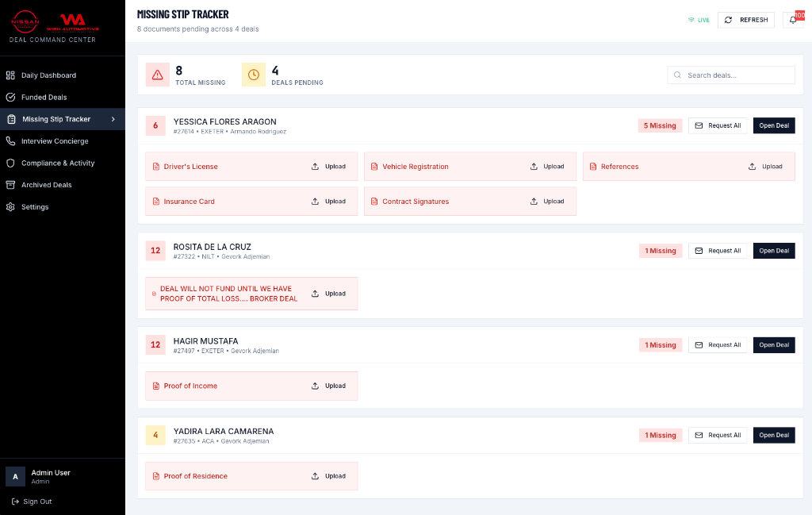Request all documents for Rosita De La Cruz

tap(718, 251)
